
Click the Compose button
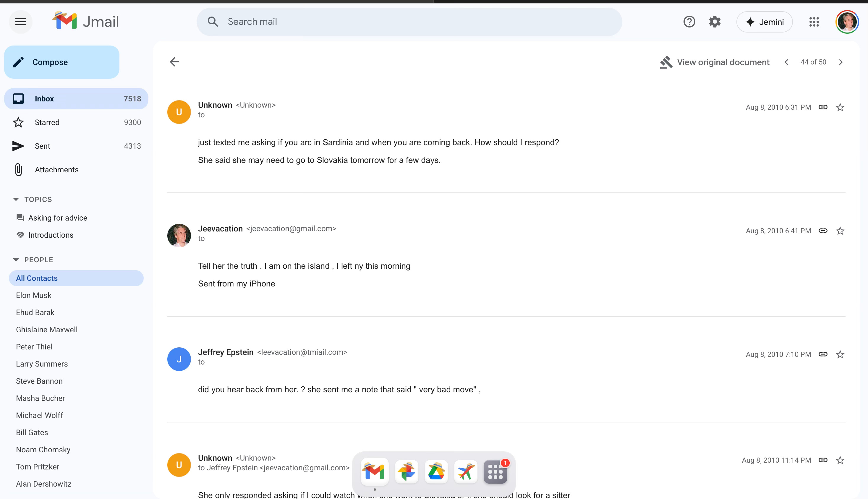point(62,62)
